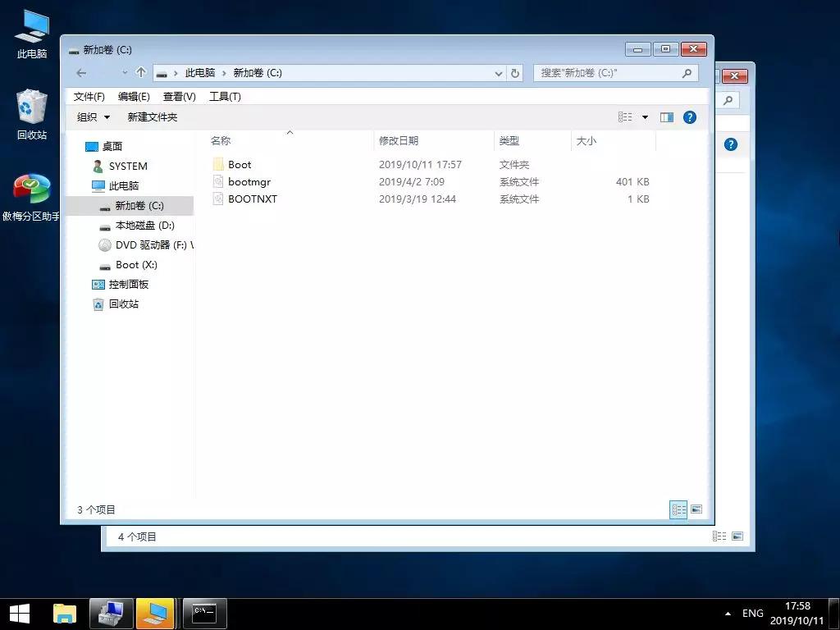Viewport: 840px width, 630px height.
Task: Click the refresh icon beside the address bar
Action: pyautogui.click(x=516, y=73)
